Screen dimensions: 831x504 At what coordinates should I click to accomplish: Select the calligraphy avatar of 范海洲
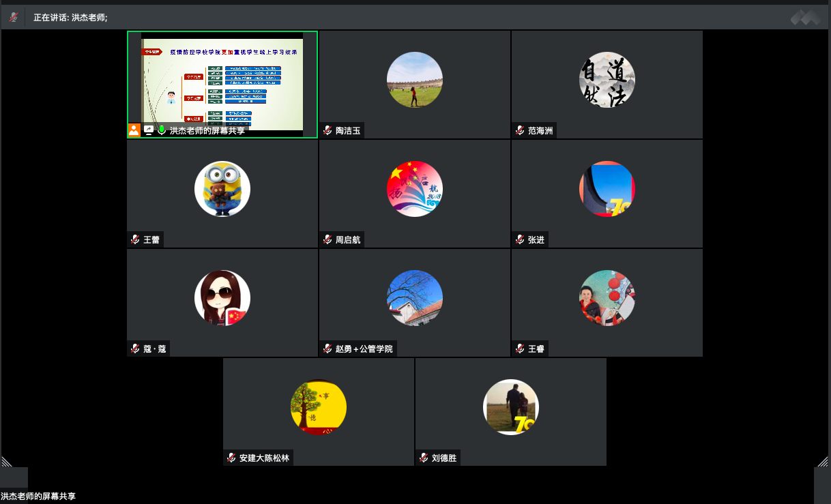[x=607, y=80]
